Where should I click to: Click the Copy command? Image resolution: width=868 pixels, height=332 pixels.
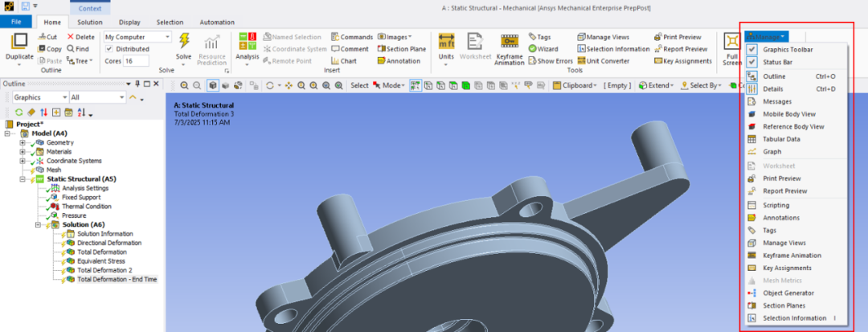tap(50, 49)
